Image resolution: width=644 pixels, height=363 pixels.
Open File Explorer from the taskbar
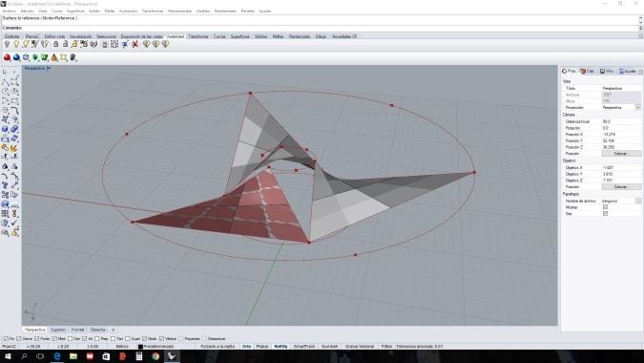(x=73, y=356)
